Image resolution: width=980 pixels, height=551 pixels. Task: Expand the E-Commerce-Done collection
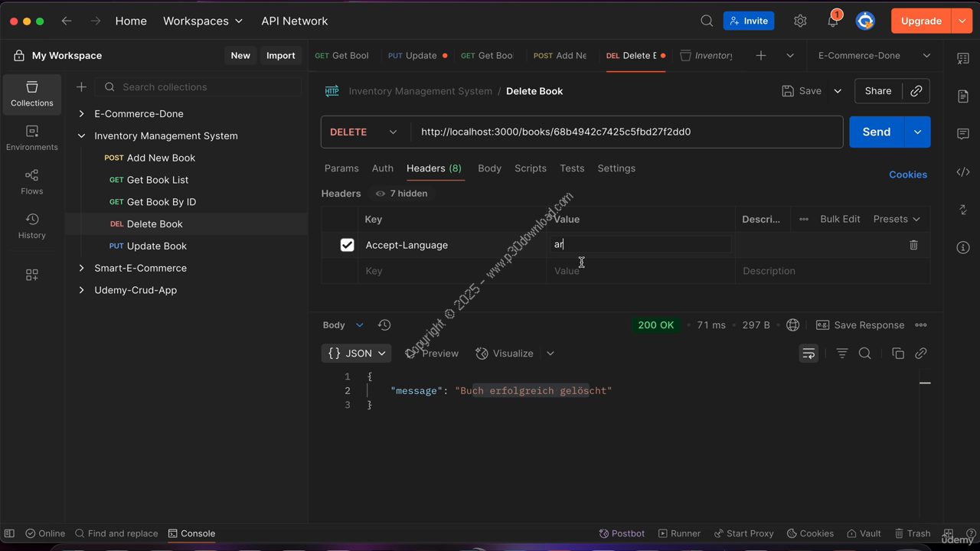[x=82, y=114]
